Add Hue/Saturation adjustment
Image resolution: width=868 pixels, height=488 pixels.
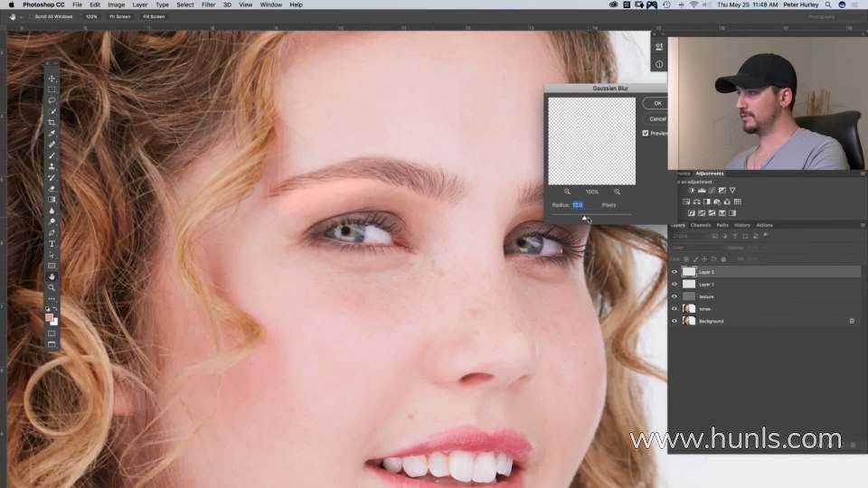(x=686, y=202)
